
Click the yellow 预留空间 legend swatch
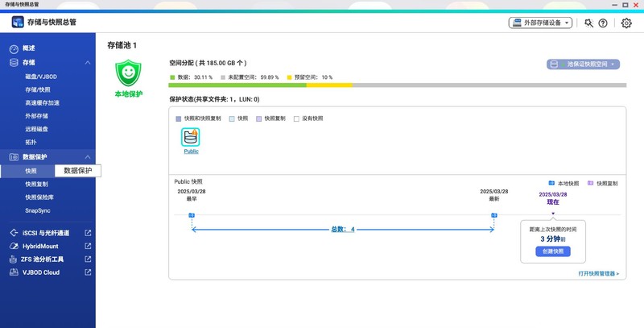coord(290,77)
